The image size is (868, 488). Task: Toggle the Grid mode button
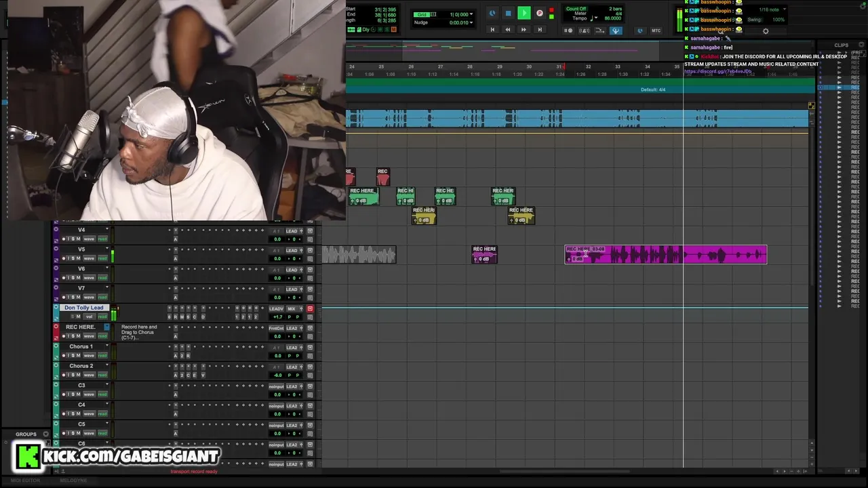(x=423, y=14)
